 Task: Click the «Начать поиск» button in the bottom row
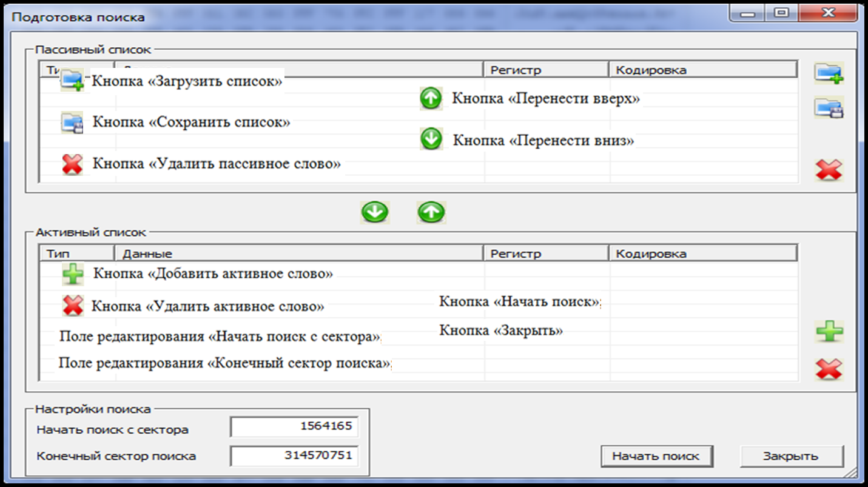point(656,456)
